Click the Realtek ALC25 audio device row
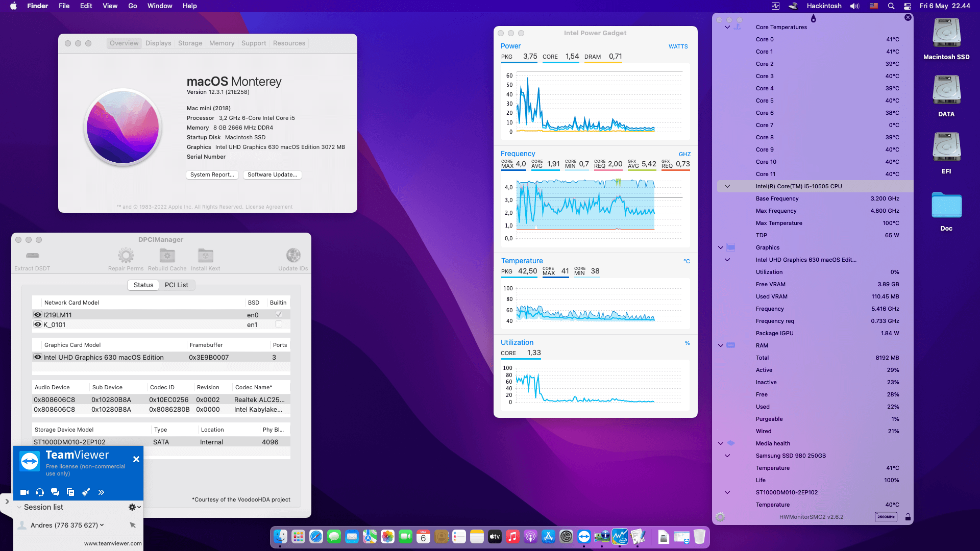The image size is (980, 551). [x=161, y=399]
